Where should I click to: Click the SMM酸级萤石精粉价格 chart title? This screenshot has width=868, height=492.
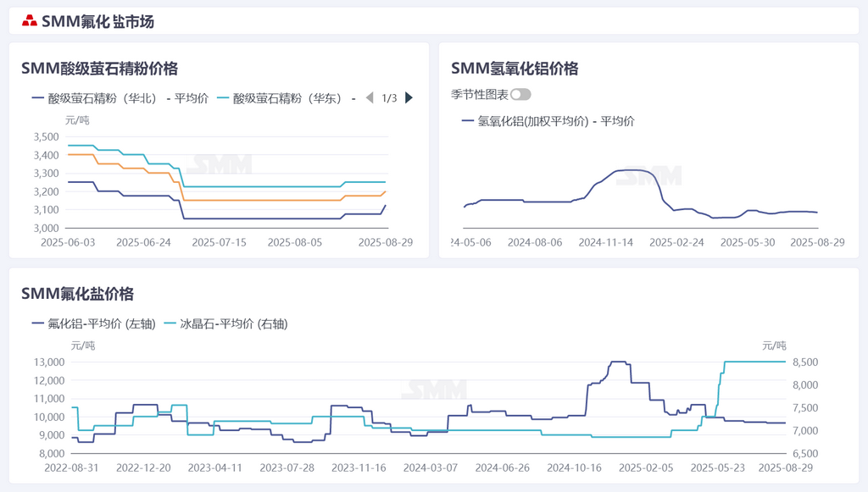100,69
